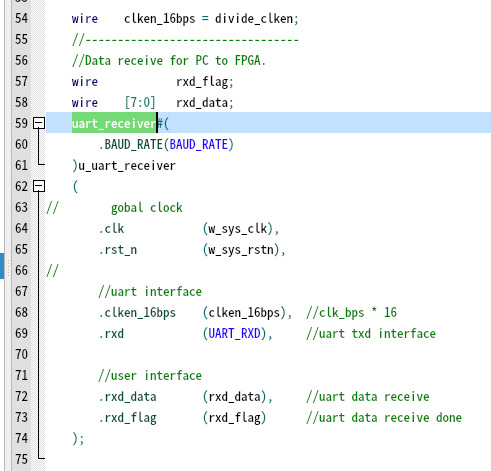
Task: Place the cursor on the BAUD_RATE parameter value
Action: pyautogui.click(x=199, y=144)
